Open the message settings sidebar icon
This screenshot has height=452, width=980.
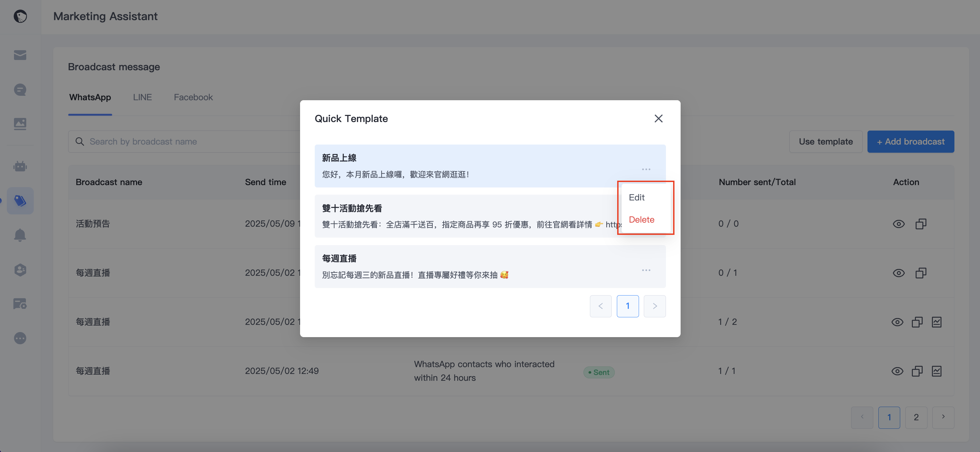(20, 304)
